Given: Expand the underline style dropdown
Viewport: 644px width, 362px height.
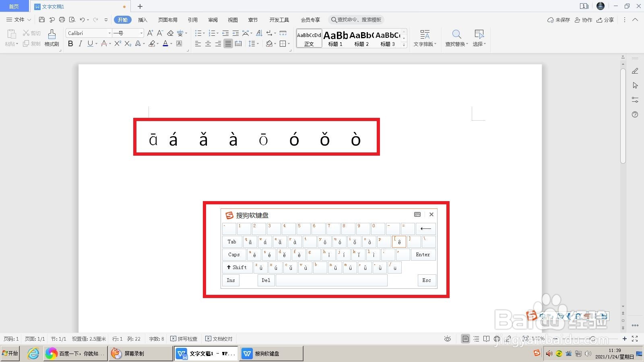Looking at the screenshot, I should click(x=96, y=43).
